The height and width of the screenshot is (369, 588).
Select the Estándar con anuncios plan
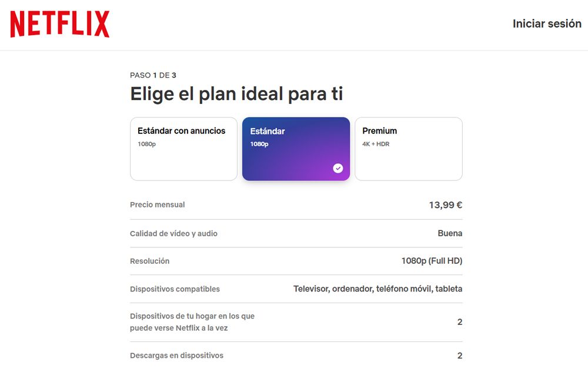pyautogui.click(x=183, y=149)
